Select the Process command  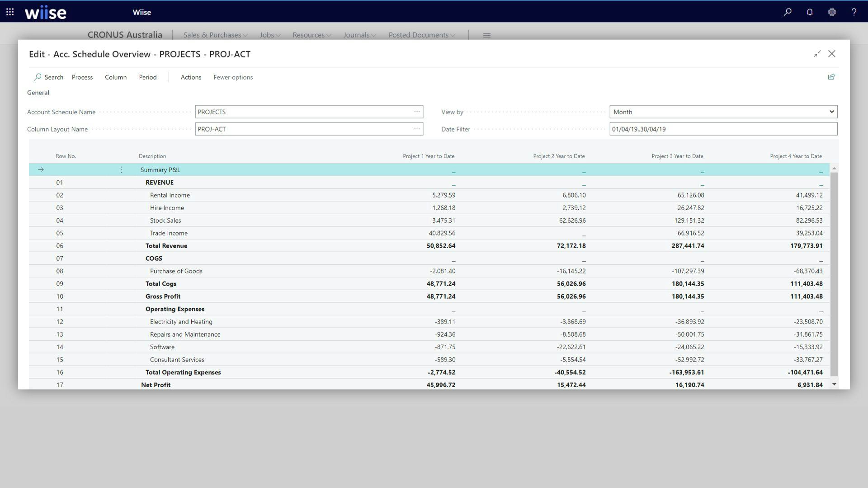82,77
